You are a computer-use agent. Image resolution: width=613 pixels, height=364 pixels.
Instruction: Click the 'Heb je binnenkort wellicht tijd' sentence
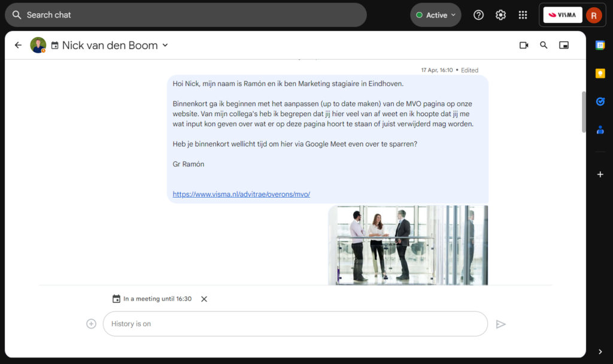(295, 144)
